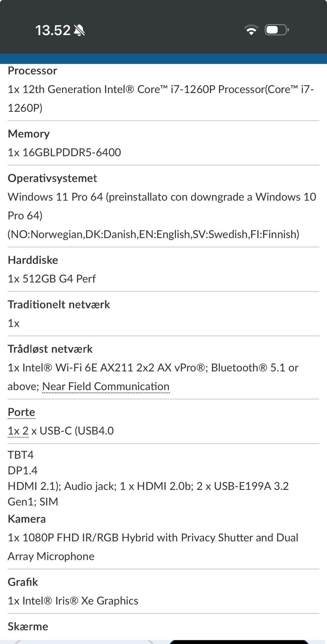
Task: Tap the muted notification bell icon
Action: (x=79, y=30)
